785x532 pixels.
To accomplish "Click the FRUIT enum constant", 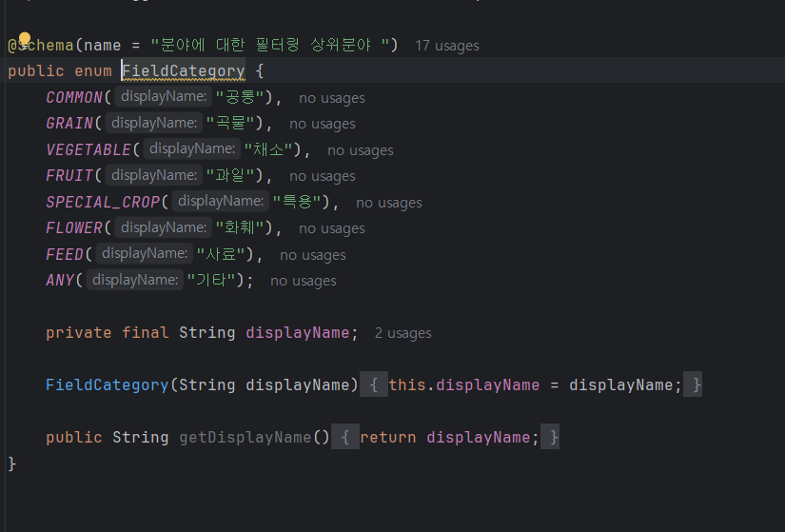I will click(x=69, y=176).
